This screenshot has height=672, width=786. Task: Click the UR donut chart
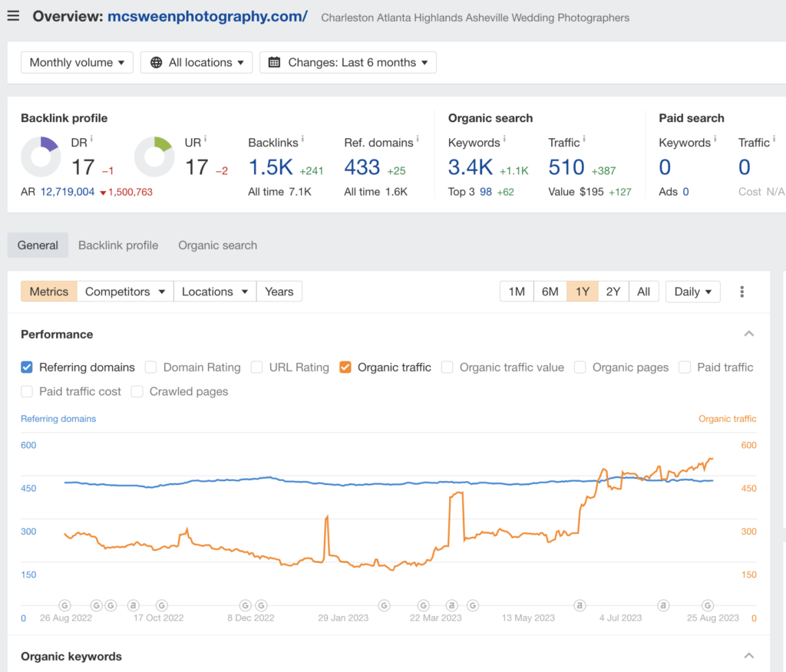point(154,156)
